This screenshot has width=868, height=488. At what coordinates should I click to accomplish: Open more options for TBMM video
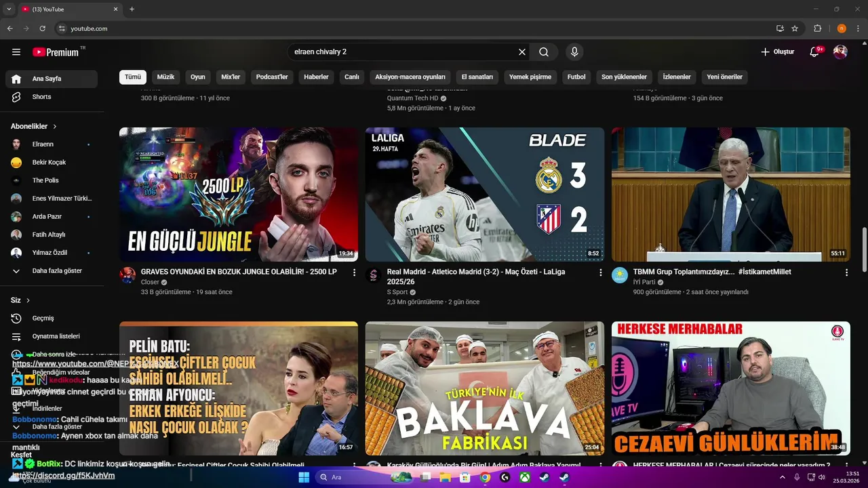846,272
